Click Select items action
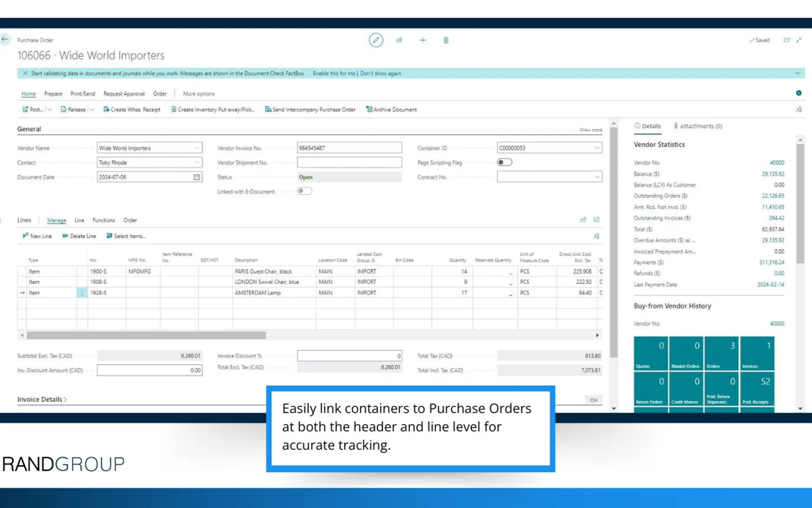 126,236
